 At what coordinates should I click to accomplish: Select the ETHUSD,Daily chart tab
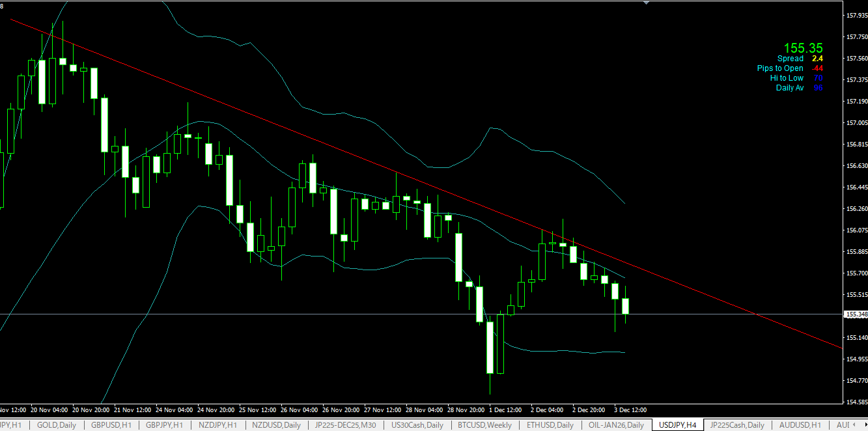[x=550, y=425]
